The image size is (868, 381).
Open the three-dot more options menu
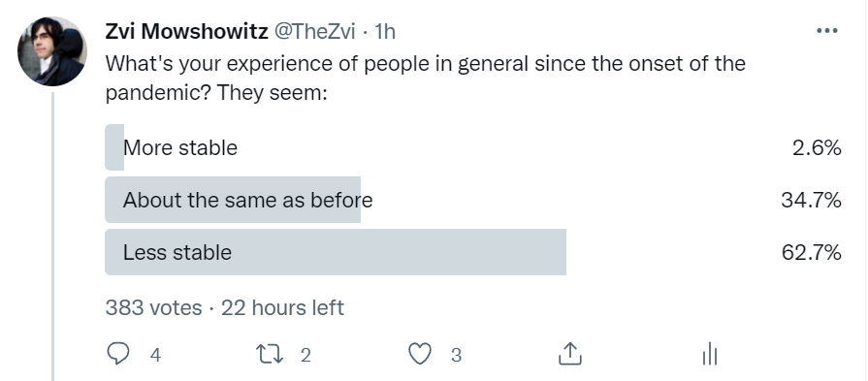(827, 30)
